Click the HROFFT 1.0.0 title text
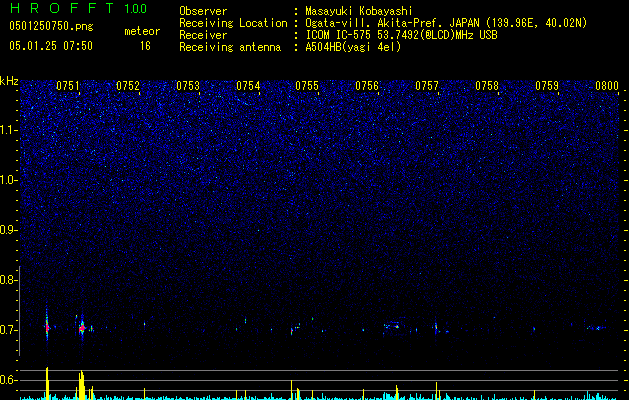The width and height of the screenshot is (629, 400). (78, 8)
